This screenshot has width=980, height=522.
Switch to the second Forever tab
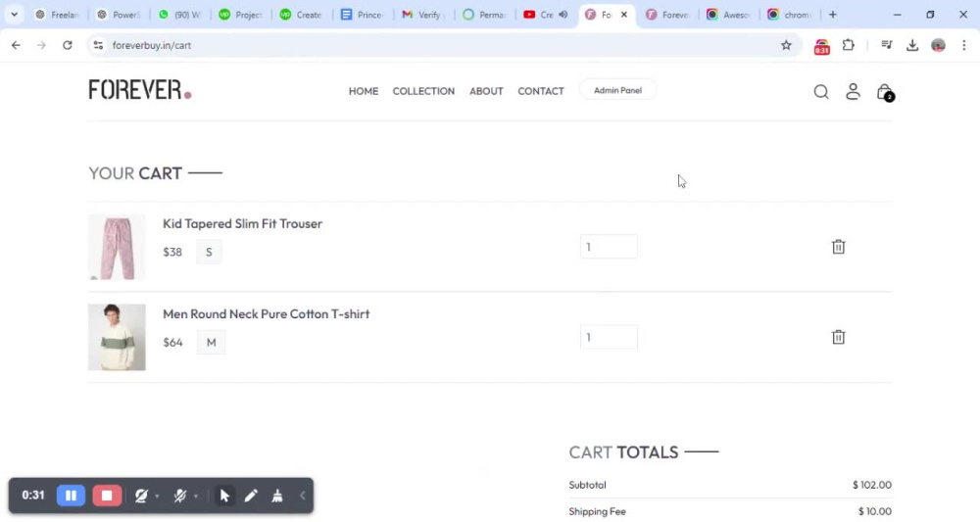tap(668, 15)
